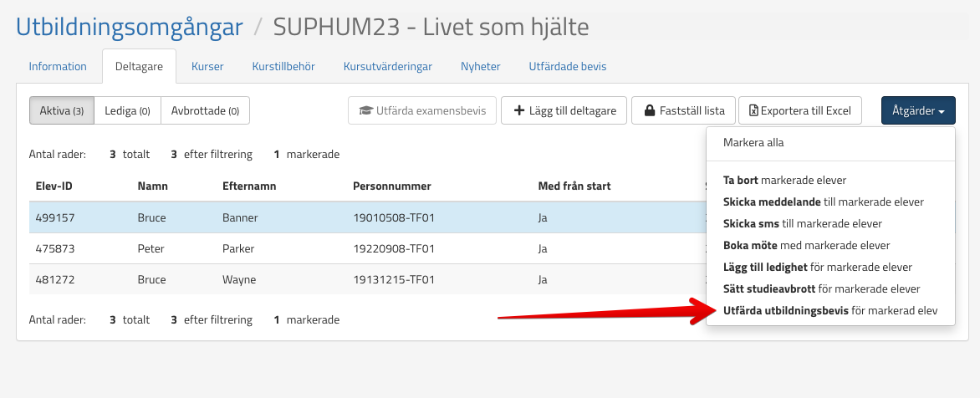
Task: Choose Boka möte med markerade elever
Action: point(806,246)
